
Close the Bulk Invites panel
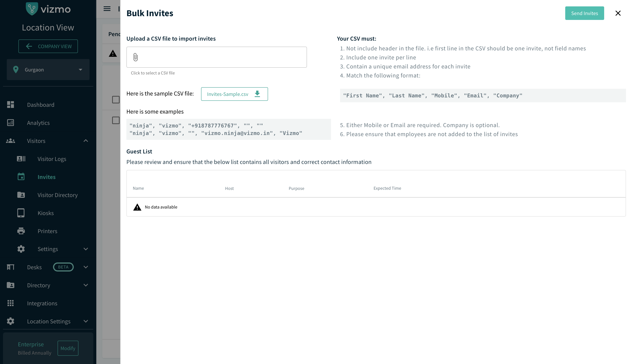click(x=618, y=13)
